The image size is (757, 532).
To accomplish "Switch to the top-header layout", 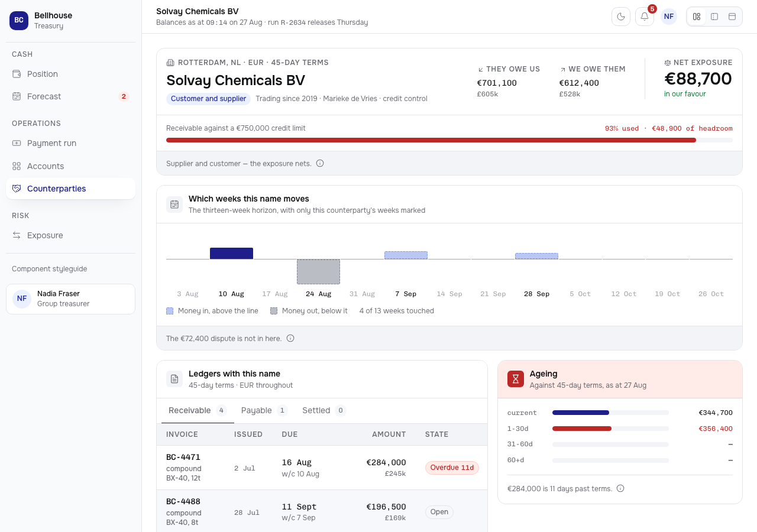I will coord(732,17).
